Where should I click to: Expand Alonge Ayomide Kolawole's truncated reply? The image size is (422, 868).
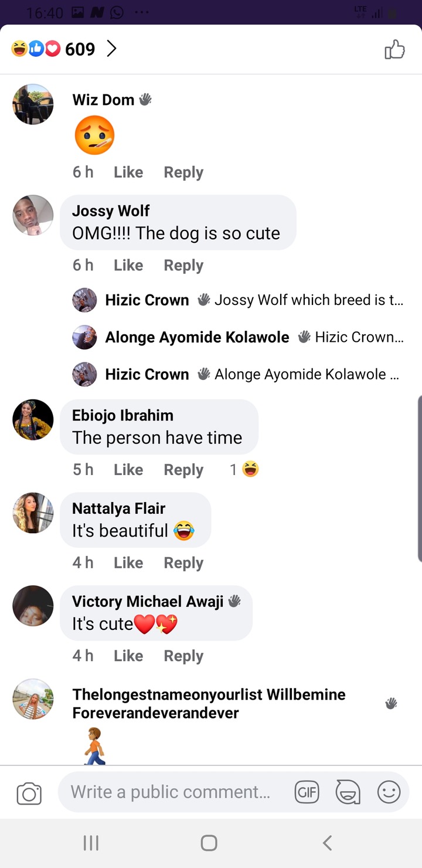[x=238, y=337]
